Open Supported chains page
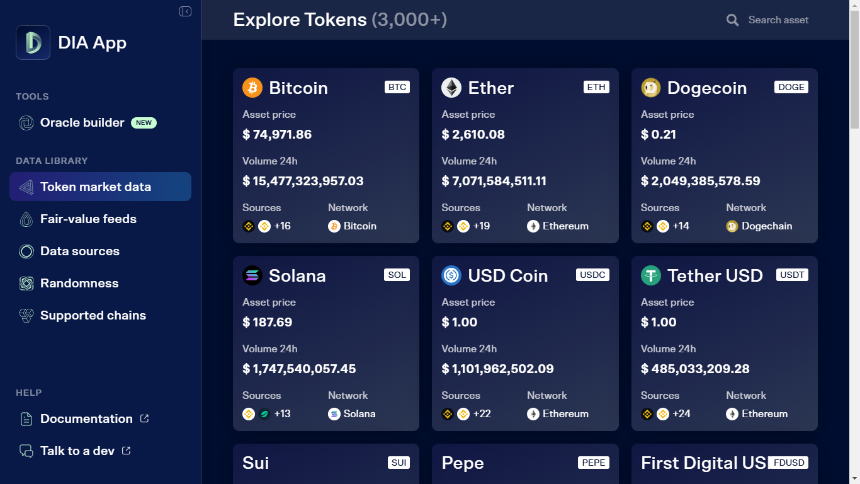The width and height of the screenshot is (860, 484). coord(93,316)
